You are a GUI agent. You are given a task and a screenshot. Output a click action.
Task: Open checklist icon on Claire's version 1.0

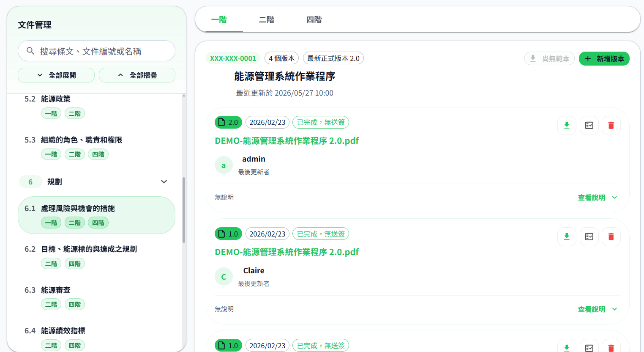[589, 236]
